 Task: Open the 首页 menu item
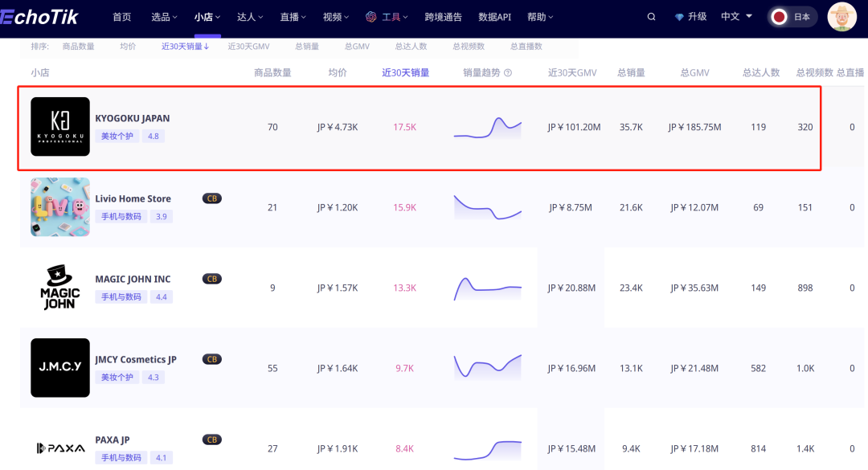[122, 17]
